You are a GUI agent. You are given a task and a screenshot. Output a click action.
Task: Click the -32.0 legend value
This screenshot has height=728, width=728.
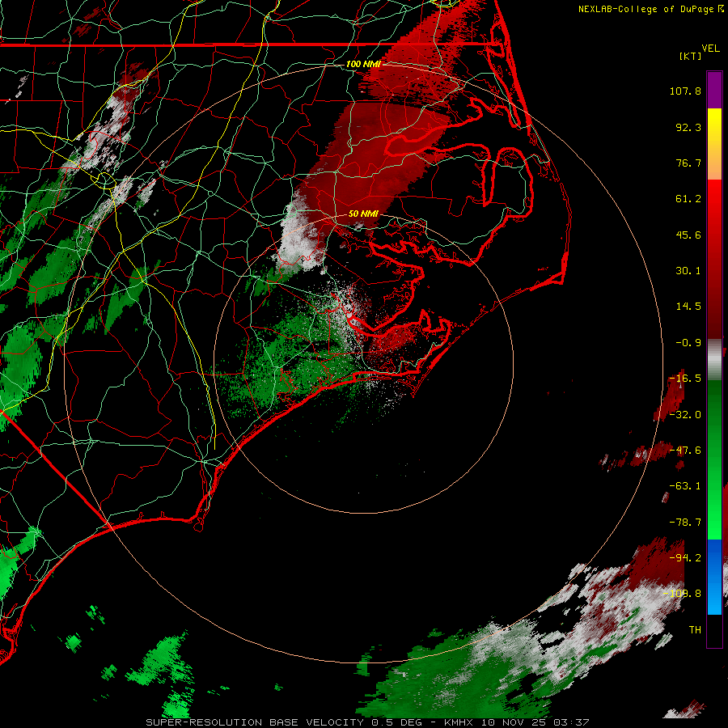tap(685, 415)
